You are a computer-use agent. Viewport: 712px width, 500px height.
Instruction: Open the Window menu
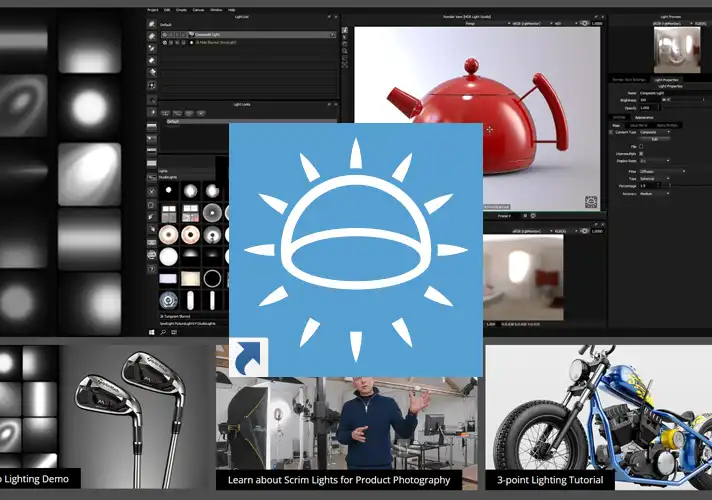point(216,10)
